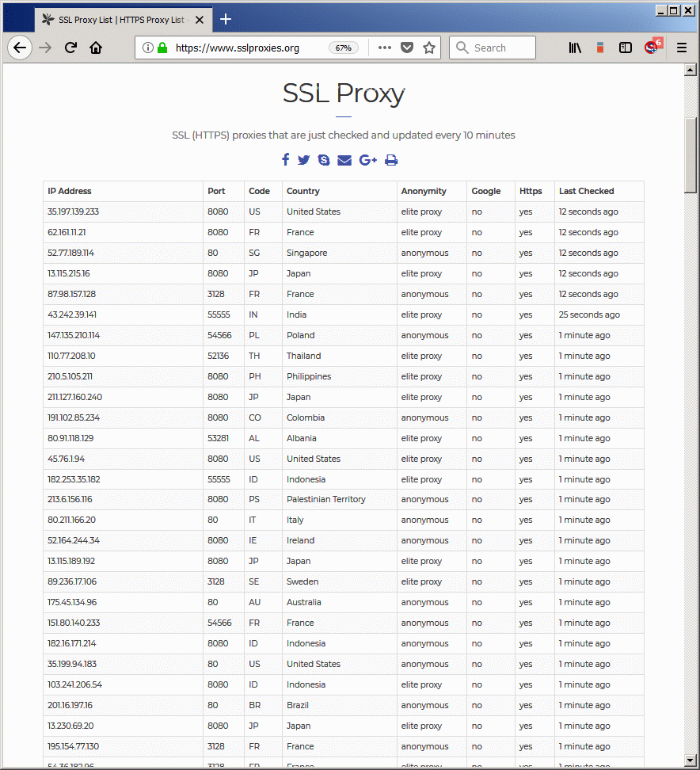Click the email share envelope icon
This screenshot has width=700, height=770.
click(344, 160)
